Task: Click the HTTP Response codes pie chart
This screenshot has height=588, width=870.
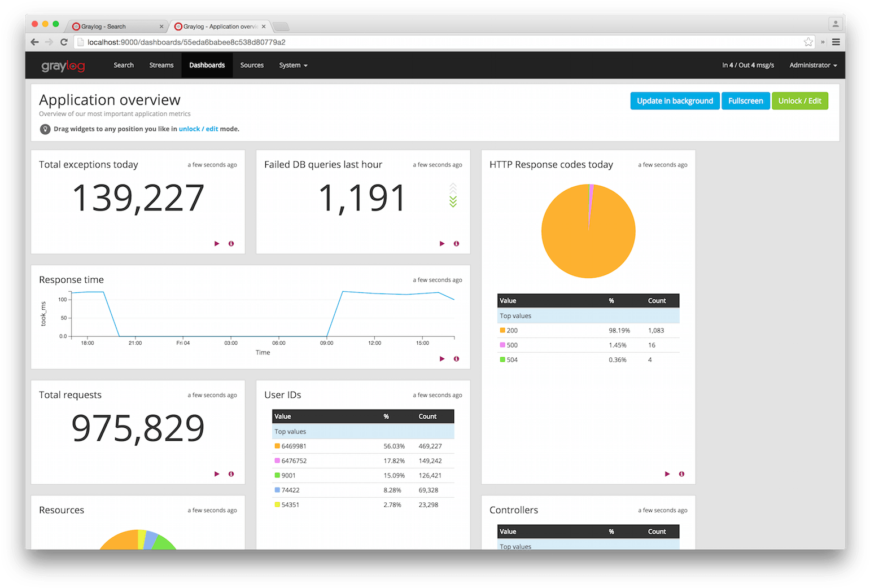Action: [x=588, y=231]
